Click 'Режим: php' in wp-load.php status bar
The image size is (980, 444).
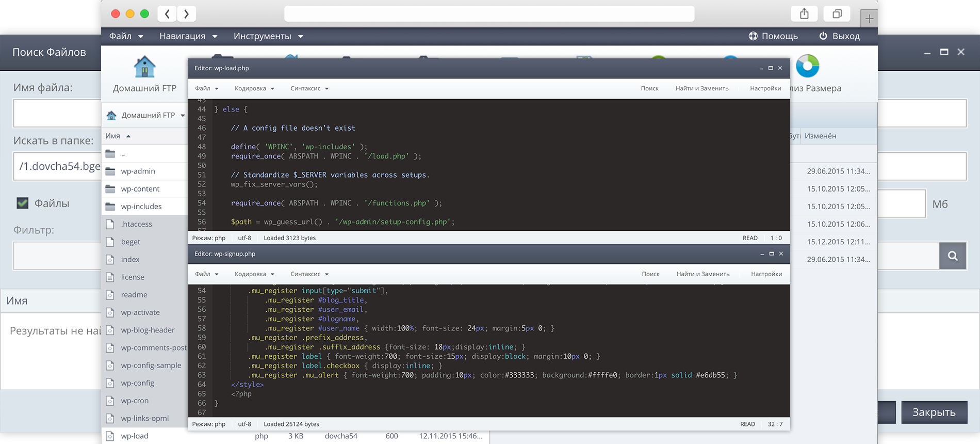coord(209,238)
